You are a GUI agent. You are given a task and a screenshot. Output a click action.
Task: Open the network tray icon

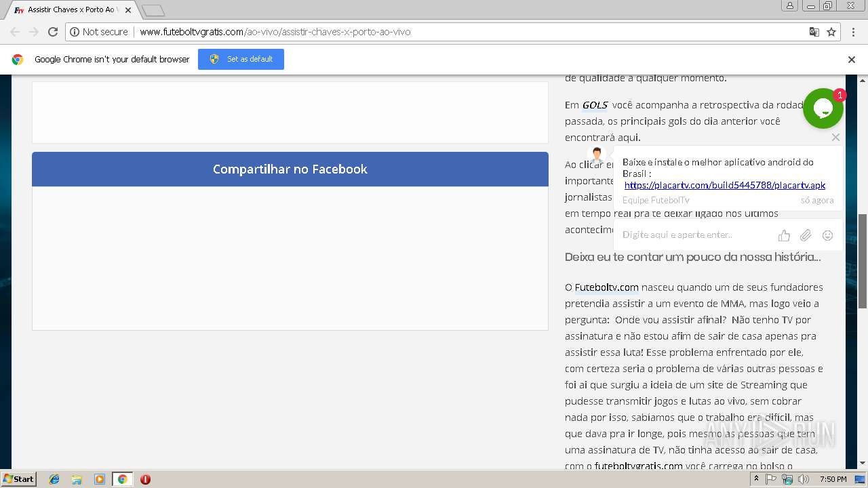tap(787, 479)
